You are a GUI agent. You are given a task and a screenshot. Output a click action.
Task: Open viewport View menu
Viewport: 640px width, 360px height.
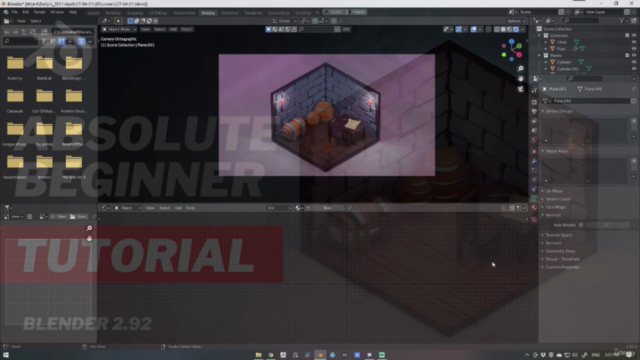pyautogui.click(x=145, y=29)
